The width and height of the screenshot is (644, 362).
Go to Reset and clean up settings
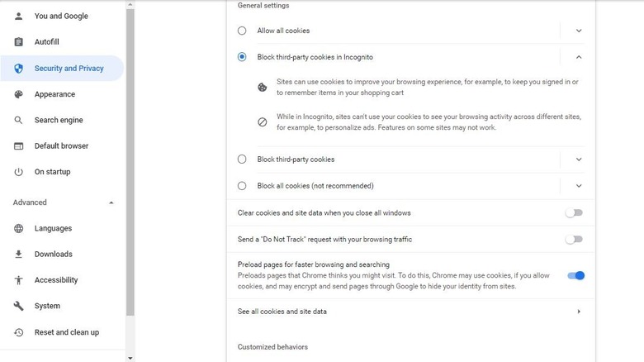(x=66, y=332)
